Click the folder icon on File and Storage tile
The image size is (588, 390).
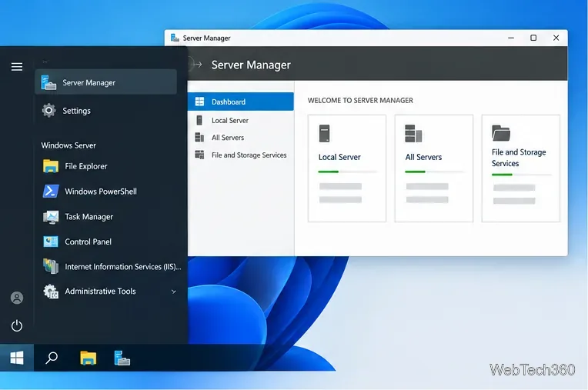click(x=501, y=132)
